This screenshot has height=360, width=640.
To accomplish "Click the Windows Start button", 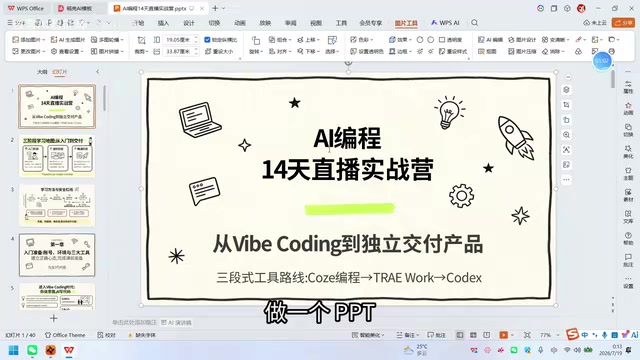I will point(13,350).
